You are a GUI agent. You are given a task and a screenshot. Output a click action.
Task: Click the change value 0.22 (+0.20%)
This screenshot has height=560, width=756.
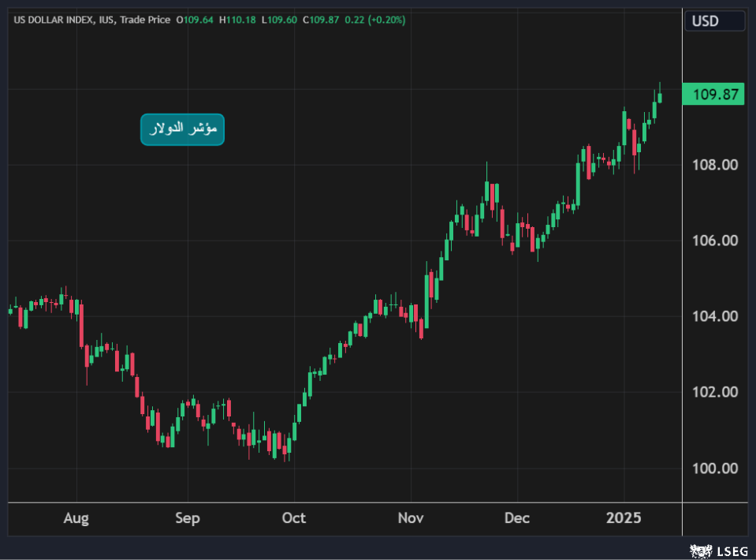376,20
